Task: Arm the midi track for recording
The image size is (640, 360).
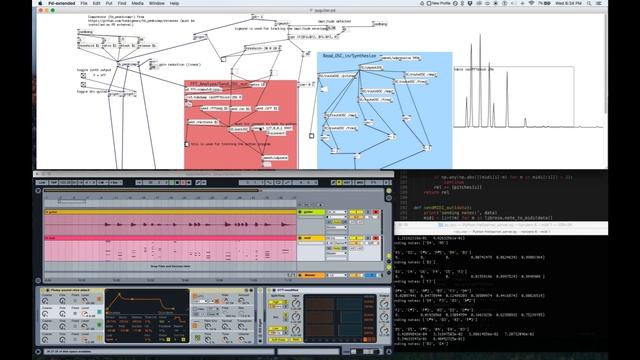Action: 376,238
